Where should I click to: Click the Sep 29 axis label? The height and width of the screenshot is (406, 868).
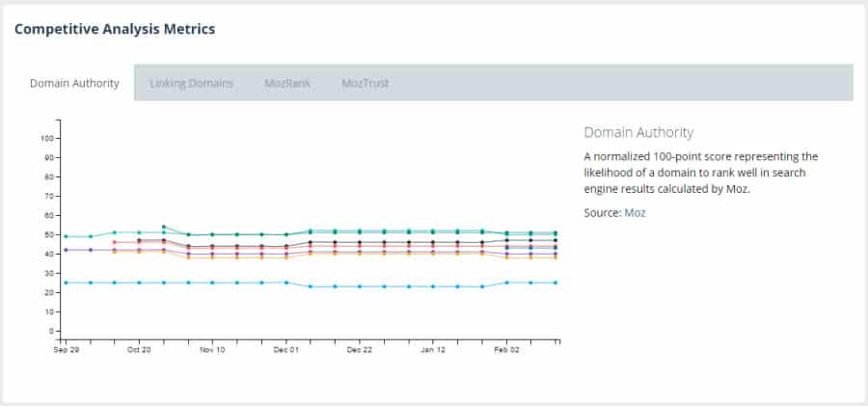tap(66, 350)
